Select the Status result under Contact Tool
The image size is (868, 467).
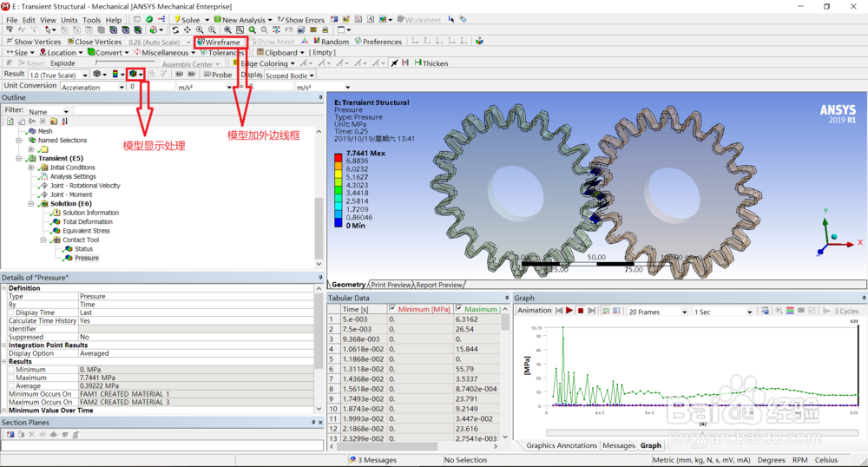[83, 249]
